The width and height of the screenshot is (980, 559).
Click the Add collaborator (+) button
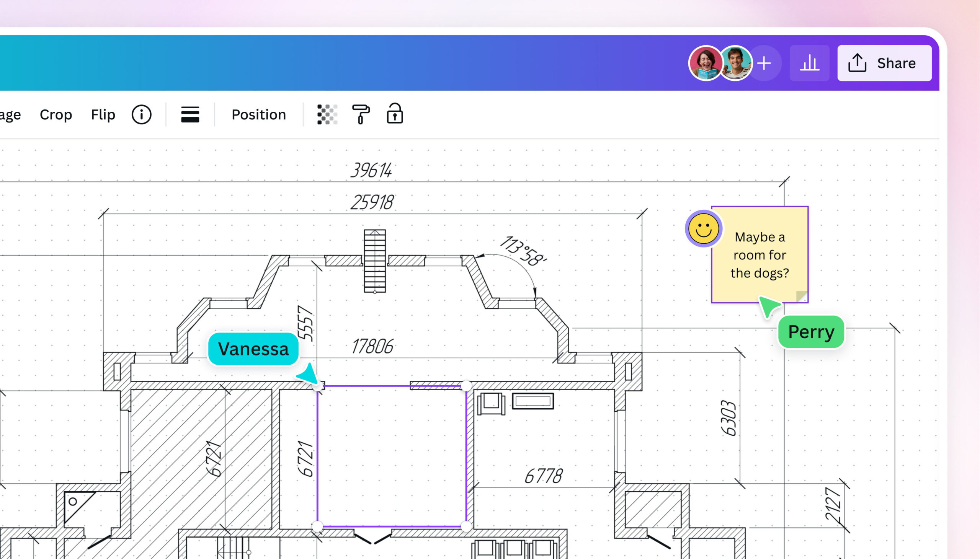[x=764, y=63]
